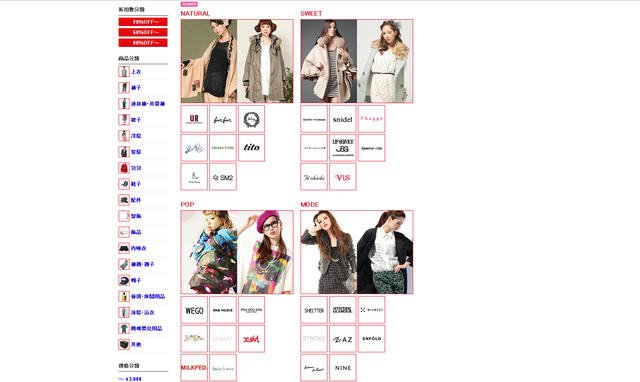The height and width of the screenshot is (382, 640).
Task: Choose the tops (上衣) shirt icon
Action: click(124, 71)
